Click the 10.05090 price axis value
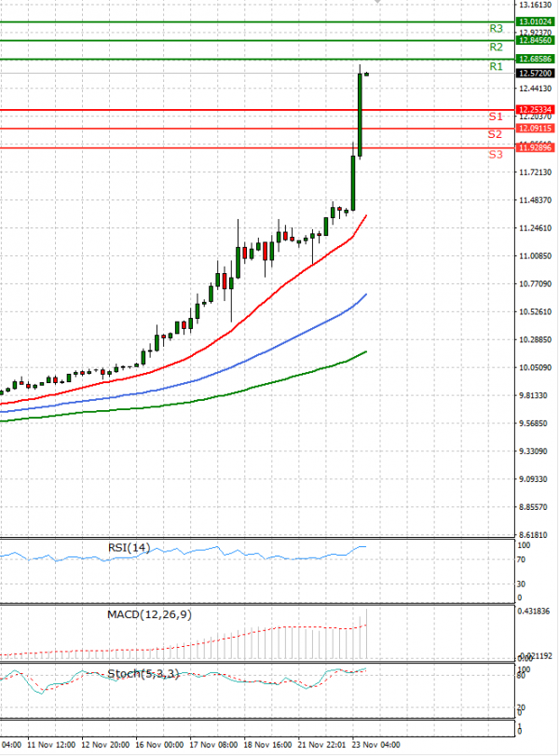The height and width of the screenshot is (756, 559). pos(535,368)
